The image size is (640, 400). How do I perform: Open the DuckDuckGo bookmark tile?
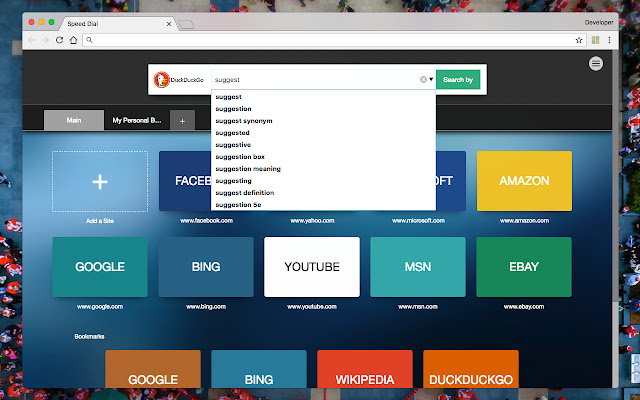(471, 369)
